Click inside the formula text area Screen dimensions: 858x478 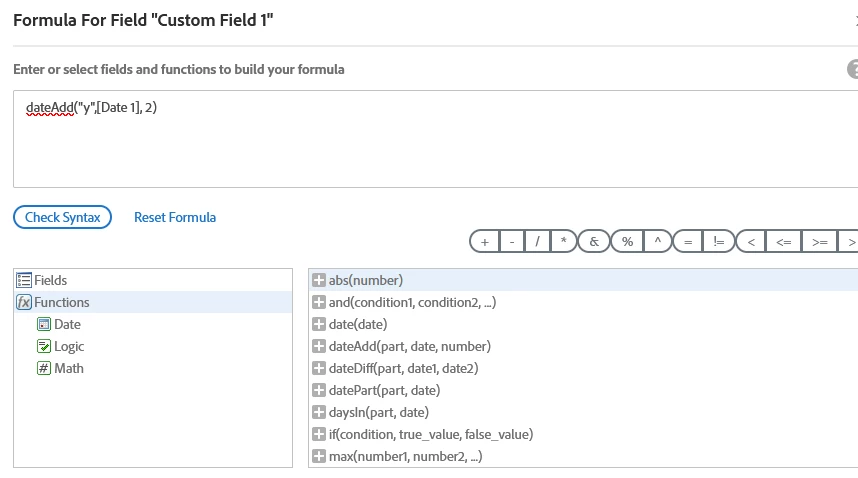pyautogui.click(x=436, y=139)
